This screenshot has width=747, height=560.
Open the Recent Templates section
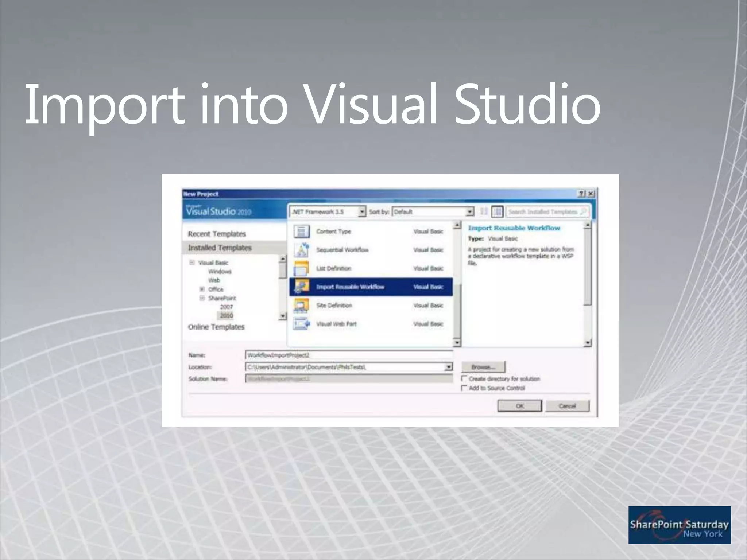[x=217, y=234]
